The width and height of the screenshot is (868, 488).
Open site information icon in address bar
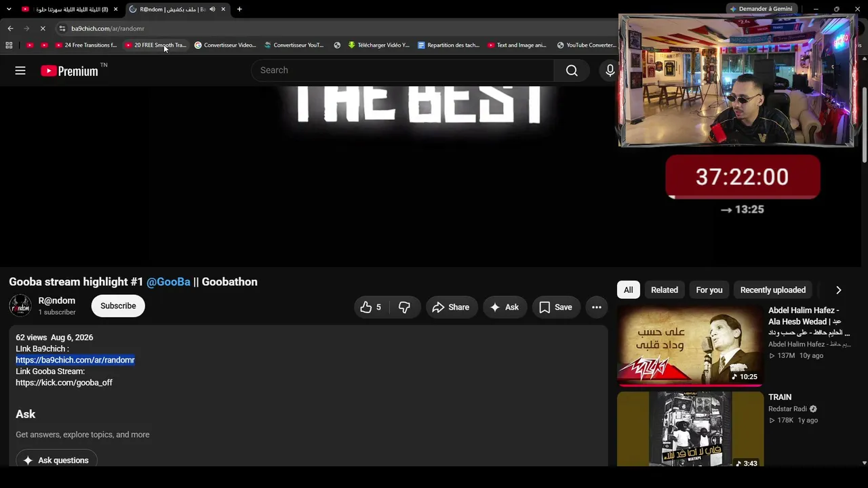click(x=62, y=28)
